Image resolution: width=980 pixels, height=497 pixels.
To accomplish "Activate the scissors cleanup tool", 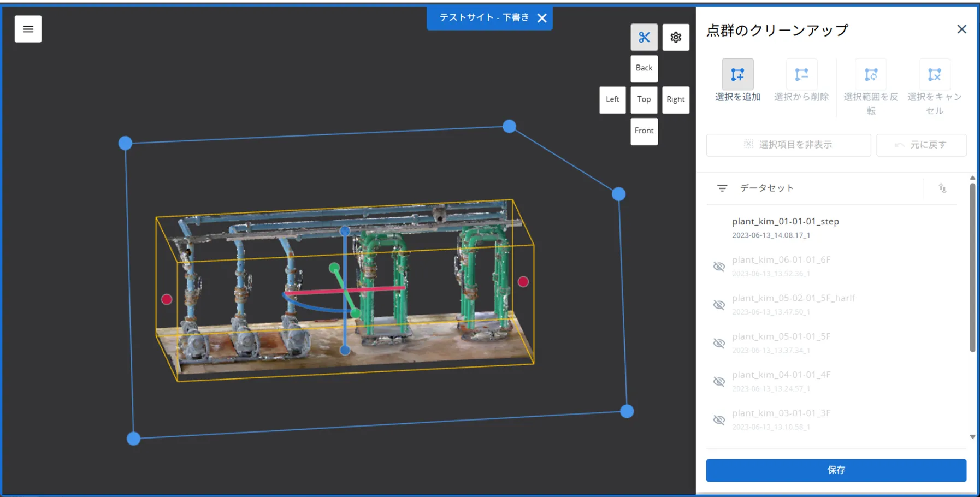I will tap(644, 37).
